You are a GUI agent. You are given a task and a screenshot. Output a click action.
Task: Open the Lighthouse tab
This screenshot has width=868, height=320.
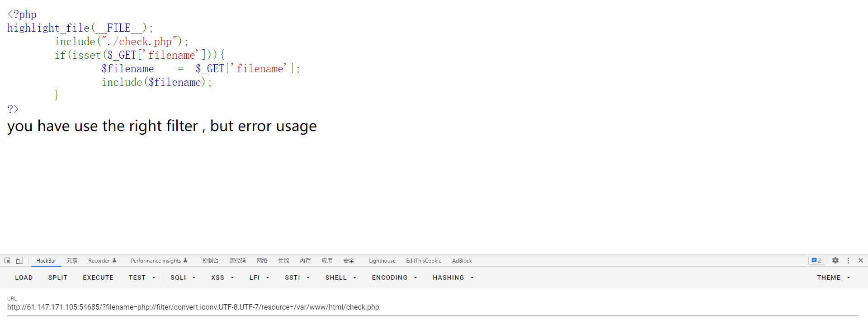[382, 261]
